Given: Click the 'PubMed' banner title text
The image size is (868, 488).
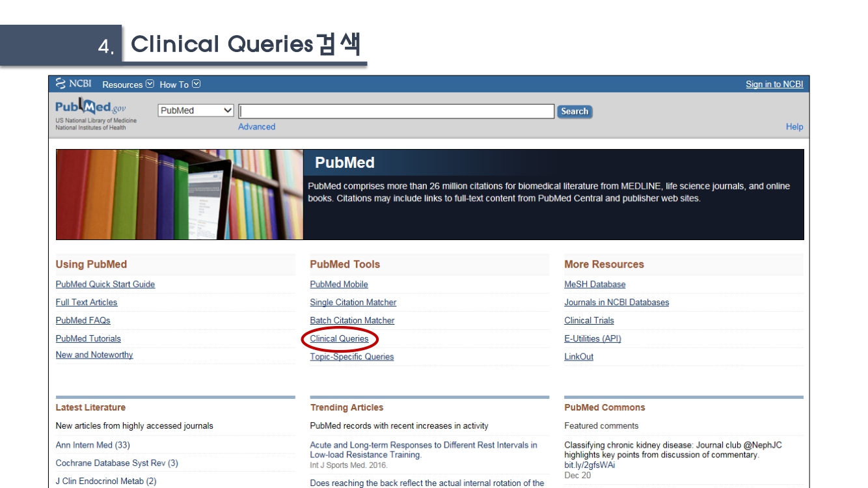Looking at the screenshot, I should pyautogui.click(x=345, y=163).
